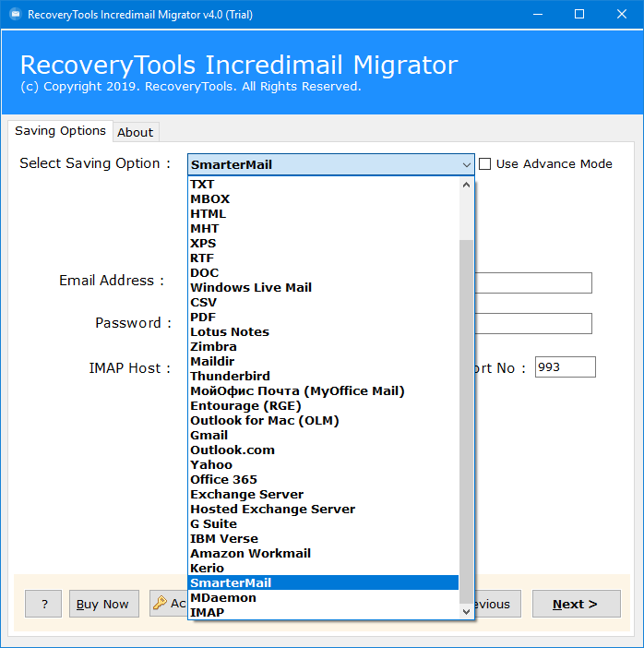Switch to the About tab
This screenshot has width=644, height=648.
pos(136,132)
